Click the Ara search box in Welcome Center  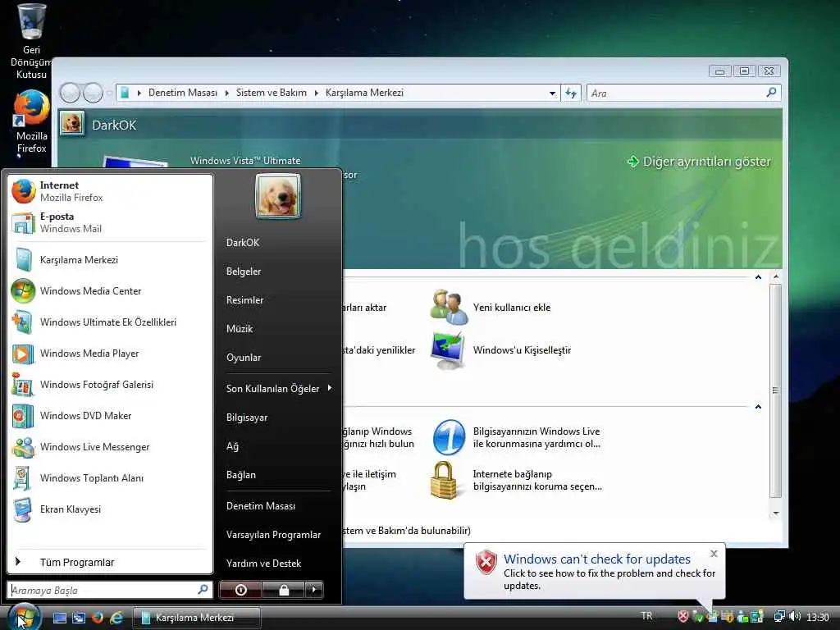683,94
